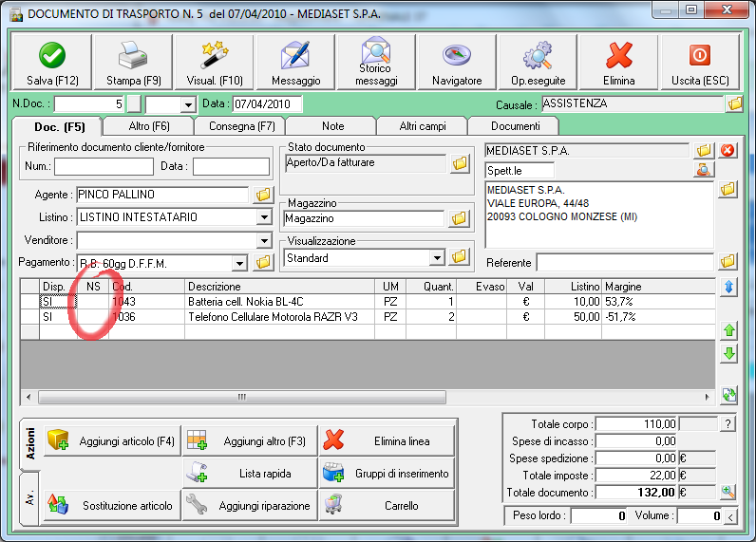Click the N.Doc. number field
This screenshot has width=756, height=542.
(89, 104)
